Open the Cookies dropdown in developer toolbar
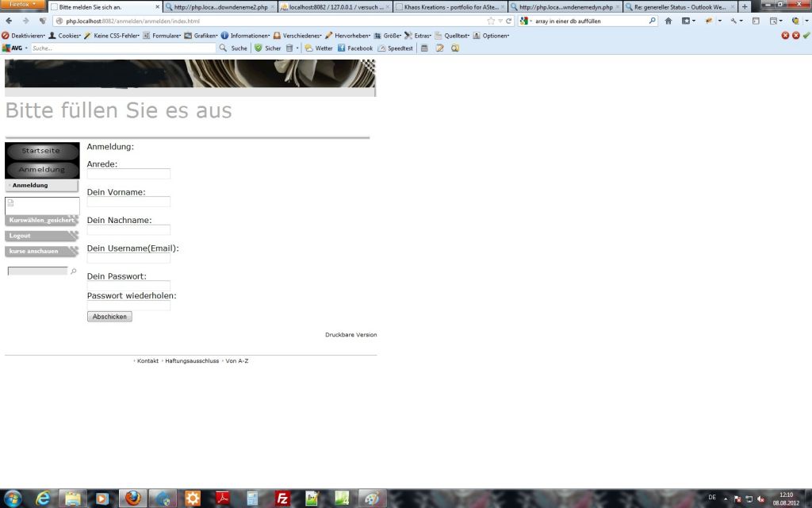This screenshot has width=812, height=508. (65, 36)
